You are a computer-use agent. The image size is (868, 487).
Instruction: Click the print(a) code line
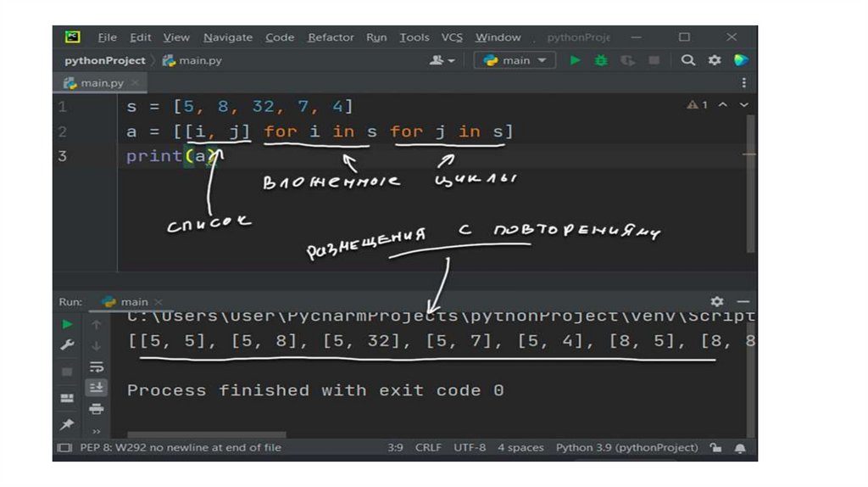click(175, 156)
